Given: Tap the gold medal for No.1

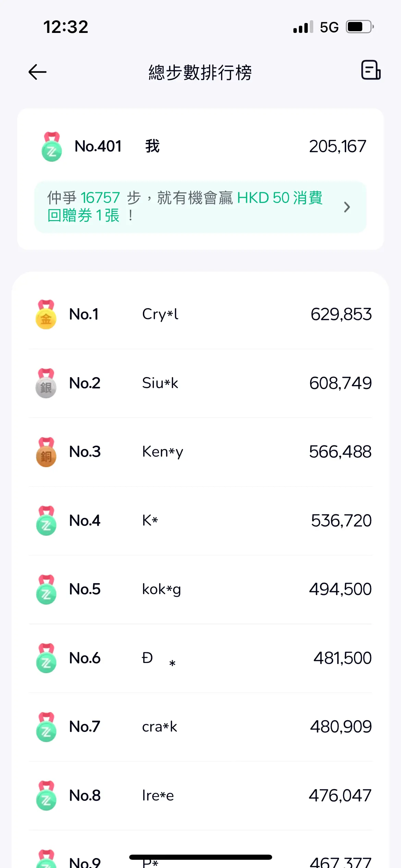Looking at the screenshot, I should [x=46, y=314].
